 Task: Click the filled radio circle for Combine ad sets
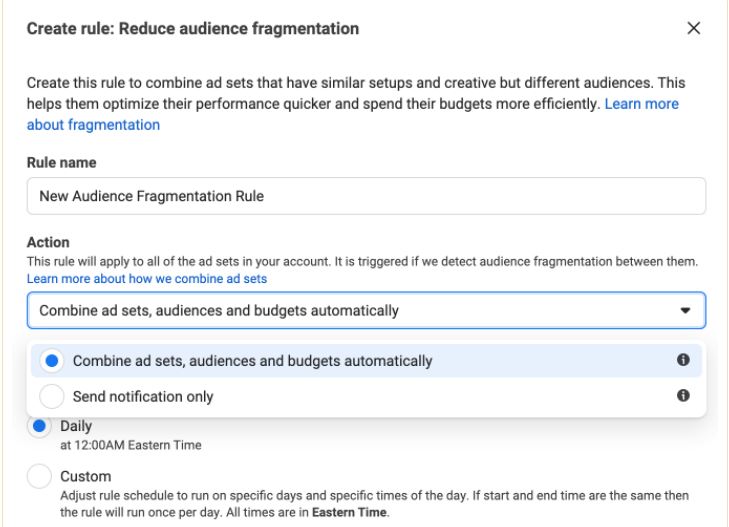point(52,361)
